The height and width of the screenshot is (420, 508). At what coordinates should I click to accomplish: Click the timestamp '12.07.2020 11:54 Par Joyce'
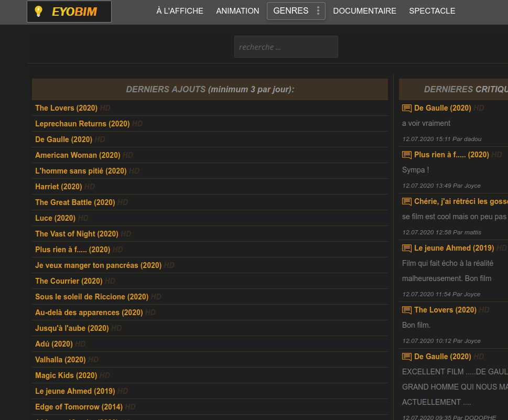point(441,294)
